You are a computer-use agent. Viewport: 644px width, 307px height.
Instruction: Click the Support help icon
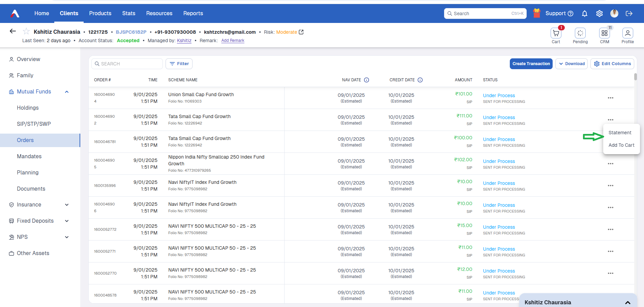pos(570,13)
